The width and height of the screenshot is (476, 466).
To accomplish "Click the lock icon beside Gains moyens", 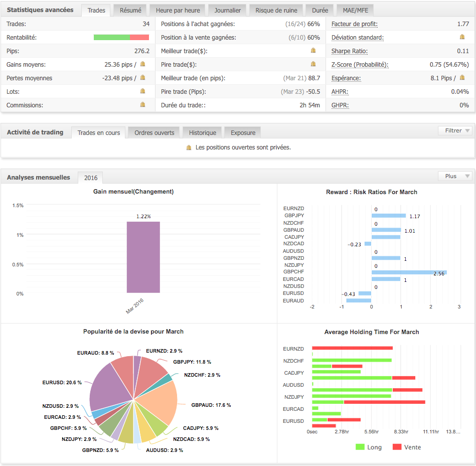I will 142,64.
